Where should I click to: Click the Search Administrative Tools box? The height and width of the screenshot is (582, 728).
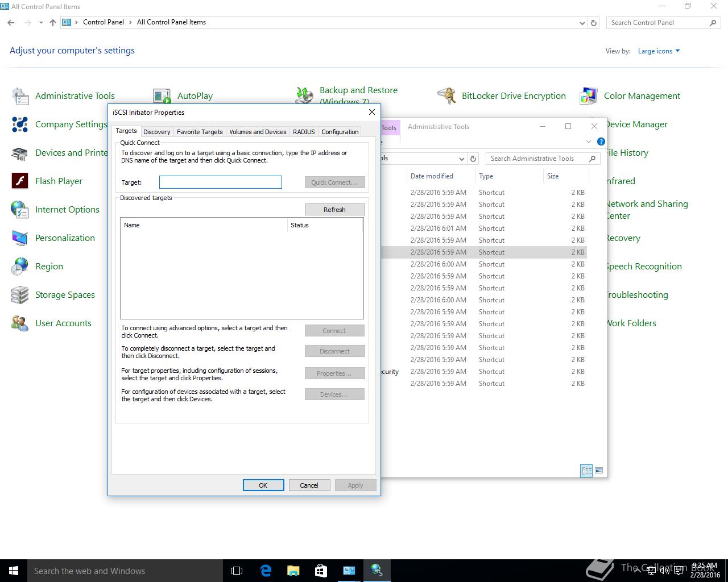coord(543,159)
